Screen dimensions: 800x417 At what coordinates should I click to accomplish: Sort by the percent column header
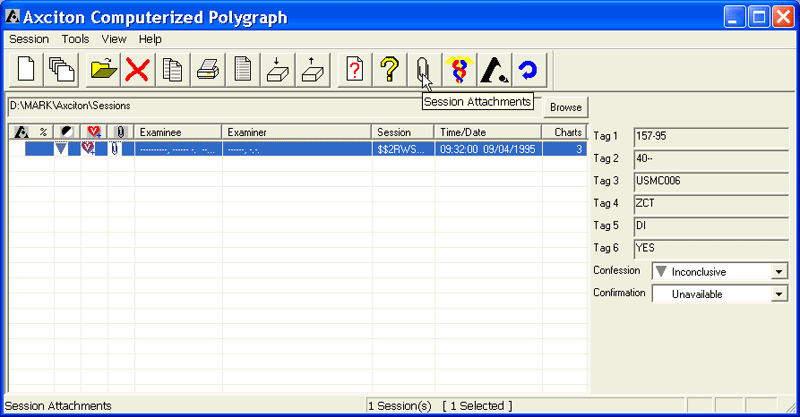tap(43, 132)
